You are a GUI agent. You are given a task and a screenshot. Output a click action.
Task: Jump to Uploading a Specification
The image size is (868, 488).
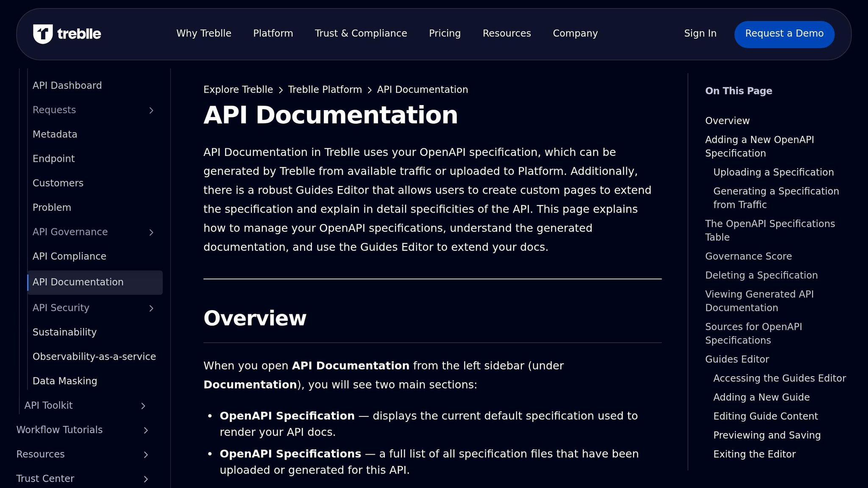[x=773, y=172]
